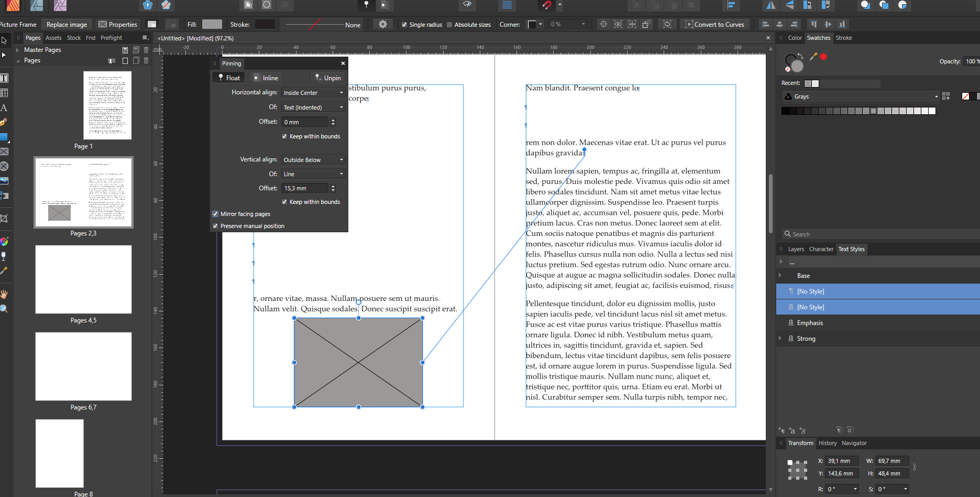
Task: Click the Preflight eye icon in toolbar
Action: pyautogui.click(x=467, y=5)
